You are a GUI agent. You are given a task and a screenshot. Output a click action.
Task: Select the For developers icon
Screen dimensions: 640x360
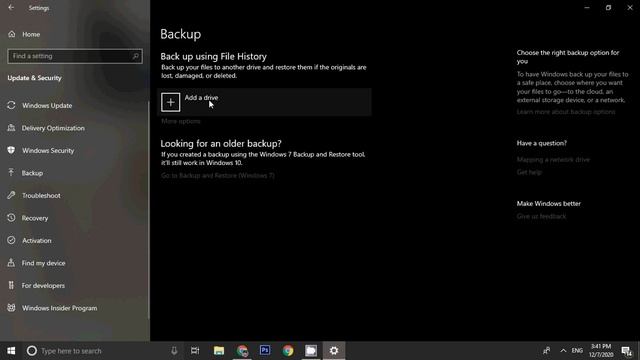coord(11,285)
